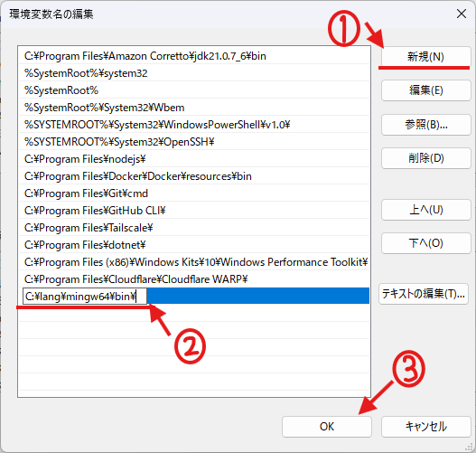Select the C:¥Program Files¥Tailscale¥ entry
Screen dimensions: 476x453
point(194,228)
